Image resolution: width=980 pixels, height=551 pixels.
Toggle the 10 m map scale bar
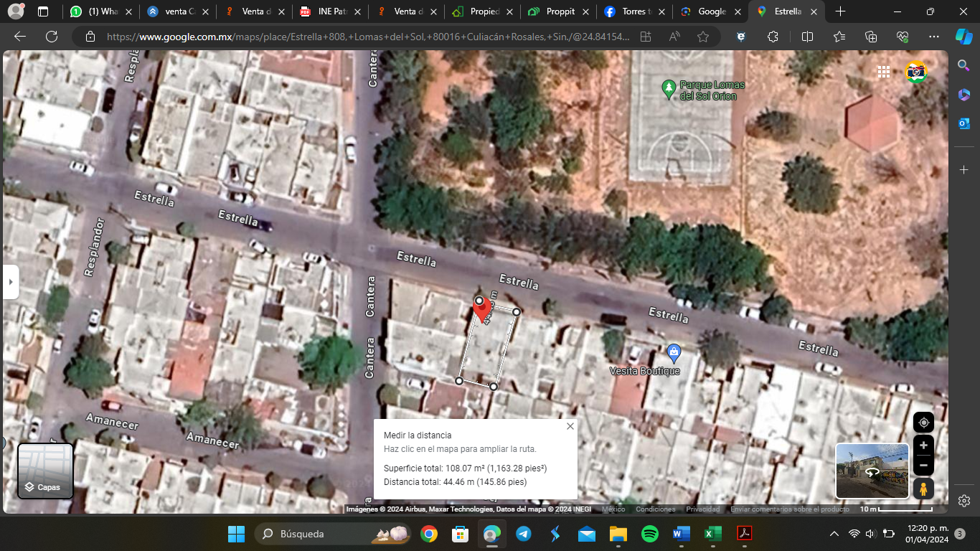coord(897,509)
